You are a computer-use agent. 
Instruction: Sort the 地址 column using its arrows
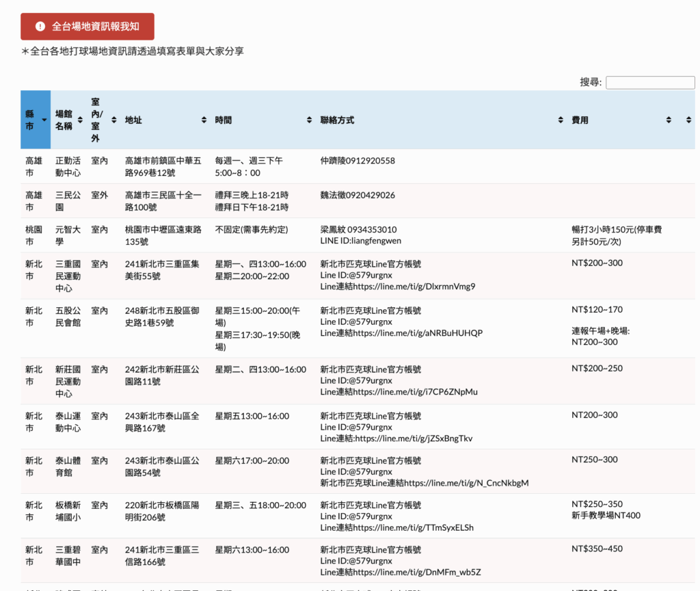click(x=204, y=120)
